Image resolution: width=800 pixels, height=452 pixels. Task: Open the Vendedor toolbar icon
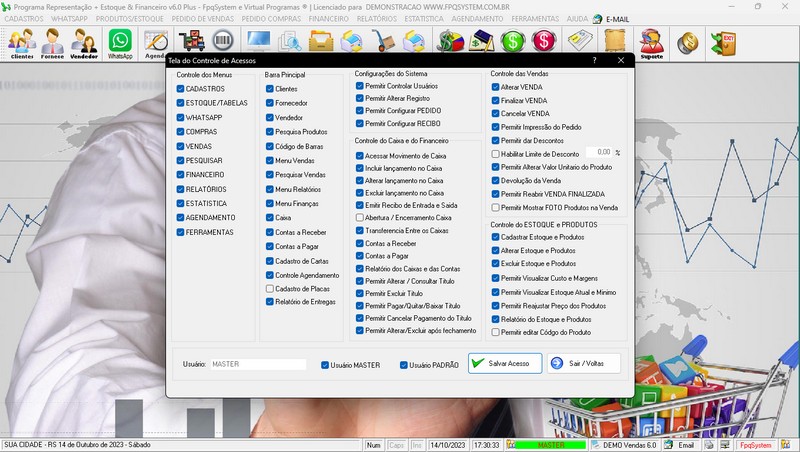(84, 43)
